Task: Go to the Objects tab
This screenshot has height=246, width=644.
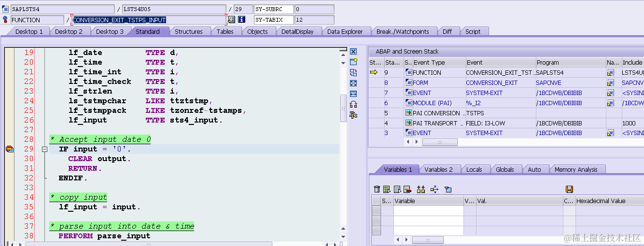Action: tap(257, 31)
